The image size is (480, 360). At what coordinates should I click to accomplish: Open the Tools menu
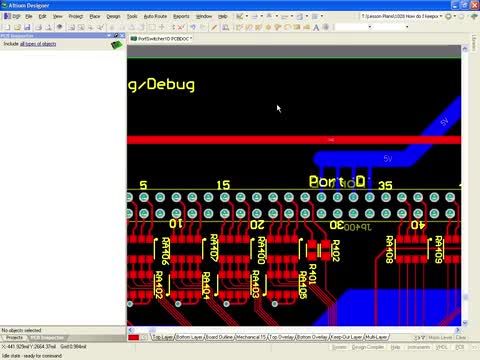tap(132, 16)
